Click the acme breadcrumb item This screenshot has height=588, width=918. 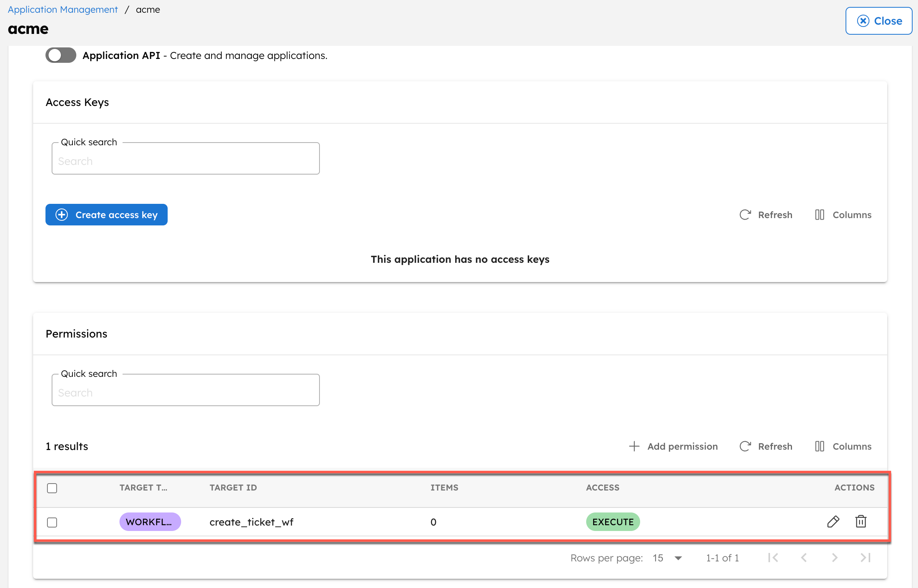(148, 9)
